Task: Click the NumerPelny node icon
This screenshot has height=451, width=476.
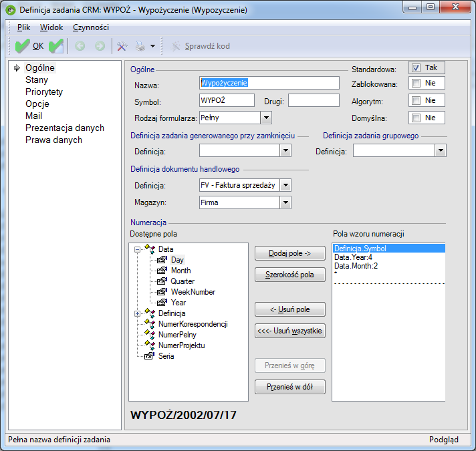Action: click(x=150, y=335)
